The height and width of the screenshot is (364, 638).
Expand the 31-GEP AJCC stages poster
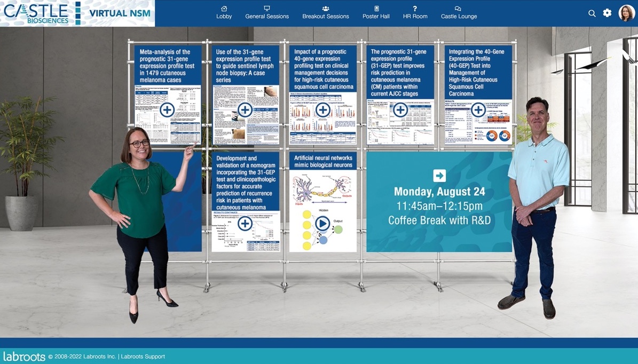click(400, 110)
